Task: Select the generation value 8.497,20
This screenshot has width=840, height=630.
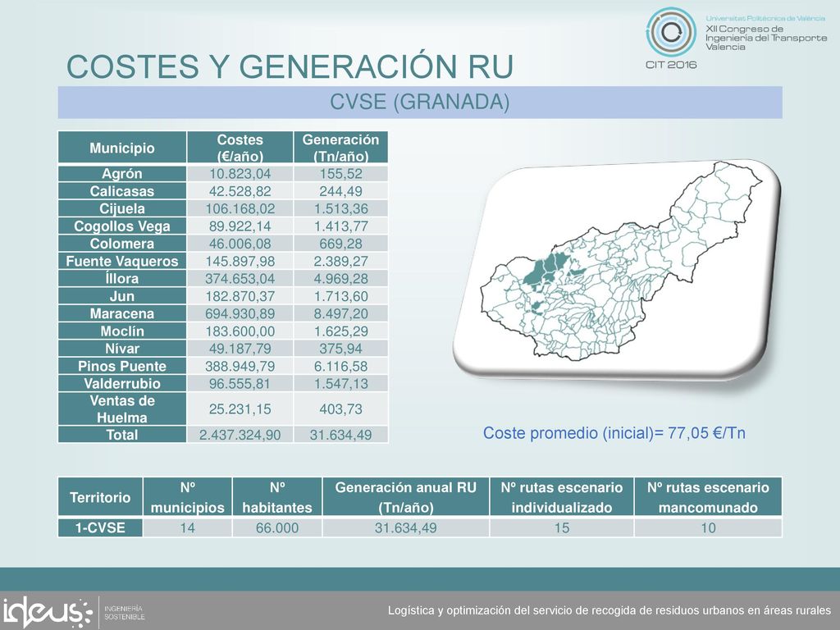Action: coord(340,313)
